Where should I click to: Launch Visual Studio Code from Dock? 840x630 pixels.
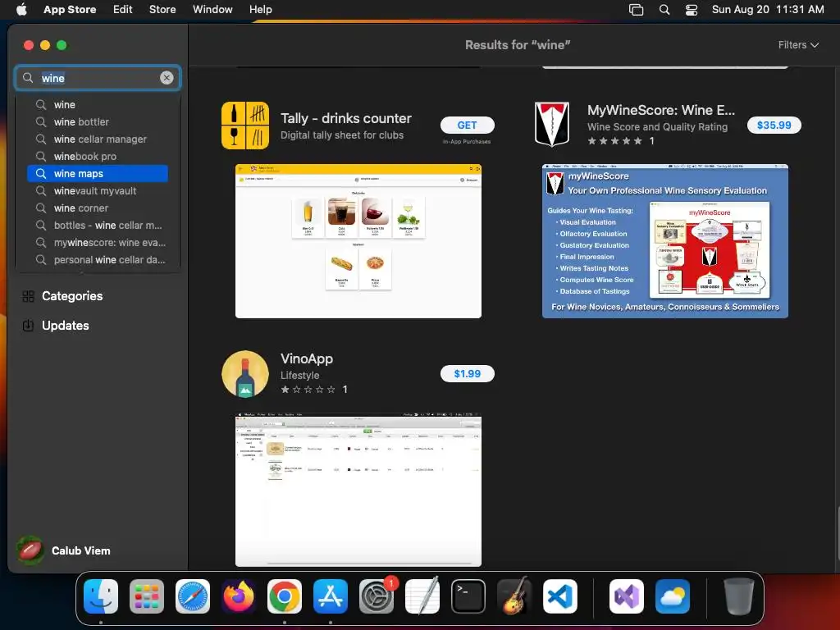point(560,596)
